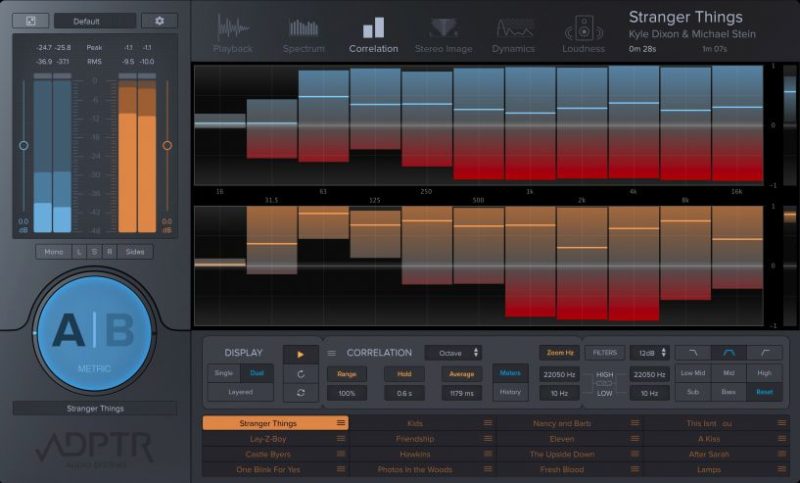Open the Octave resolution dropdown

click(x=453, y=353)
